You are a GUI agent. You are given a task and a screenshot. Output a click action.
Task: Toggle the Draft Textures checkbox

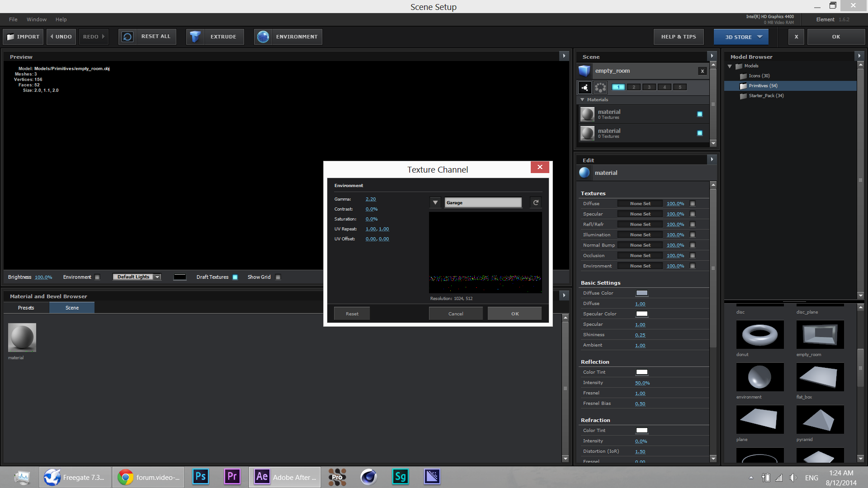click(x=236, y=277)
